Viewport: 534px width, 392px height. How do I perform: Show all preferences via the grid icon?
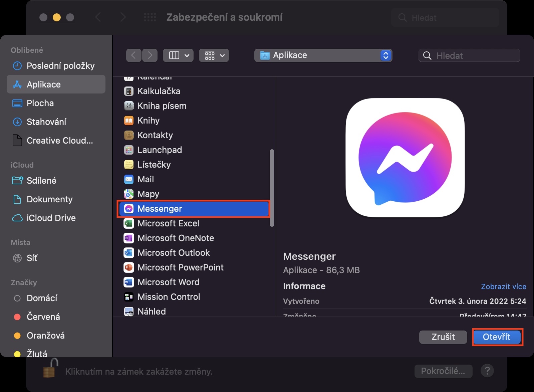(x=150, y=17)
